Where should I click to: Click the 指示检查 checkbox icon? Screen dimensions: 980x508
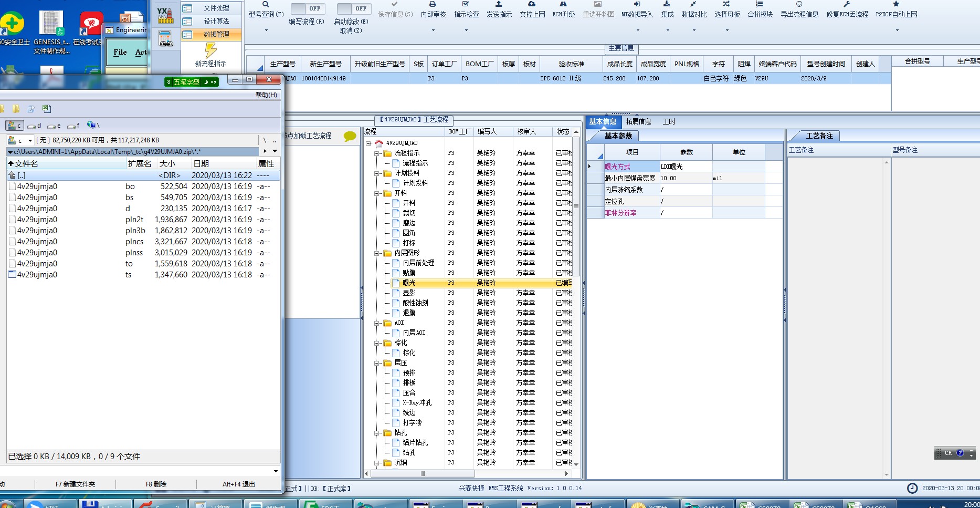(466, 4)
